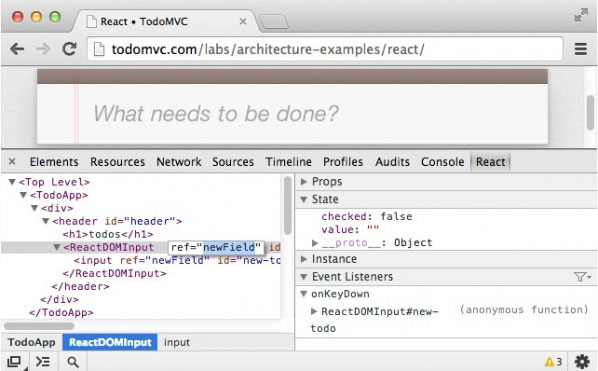The height and width of the screenshot is (371, 598).
Task: Switch to the Timeline tab
Action: click(x=288, y=162)
